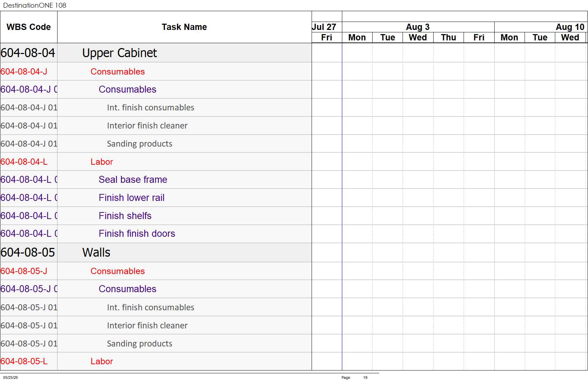This screenshot has height=382, width=588.
Task: Select red WBS code 604-08-04-L
Action: click(x=24, y=162)
